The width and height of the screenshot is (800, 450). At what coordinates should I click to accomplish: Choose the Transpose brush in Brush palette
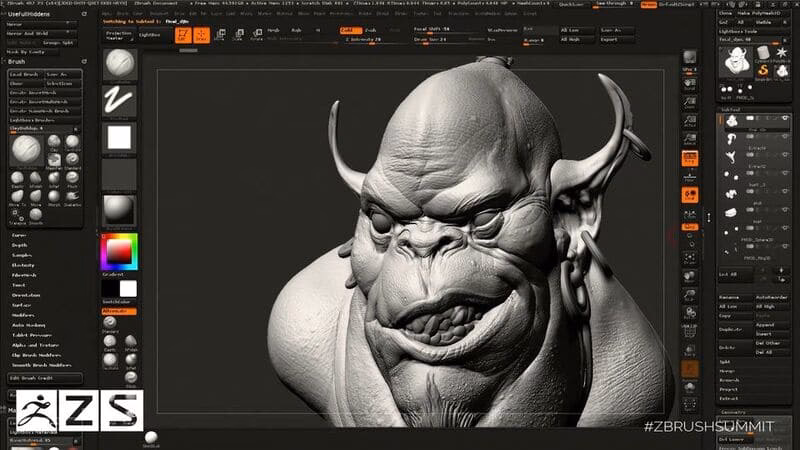17,216
